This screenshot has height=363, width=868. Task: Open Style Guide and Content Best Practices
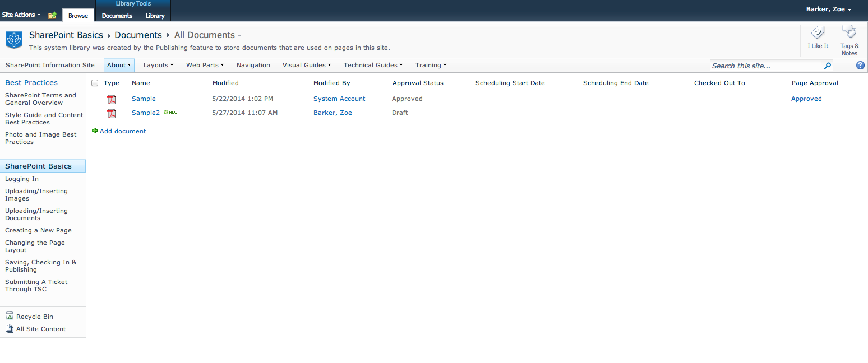44,119
